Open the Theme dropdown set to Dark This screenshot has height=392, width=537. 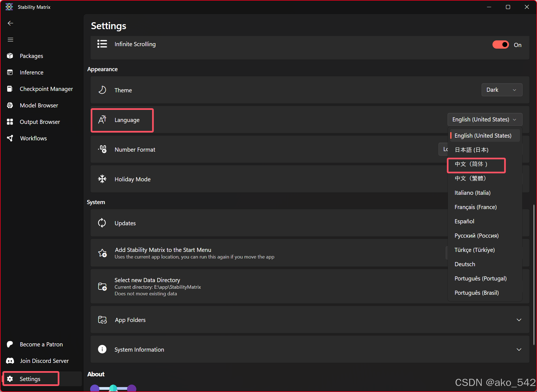[502, 90]
